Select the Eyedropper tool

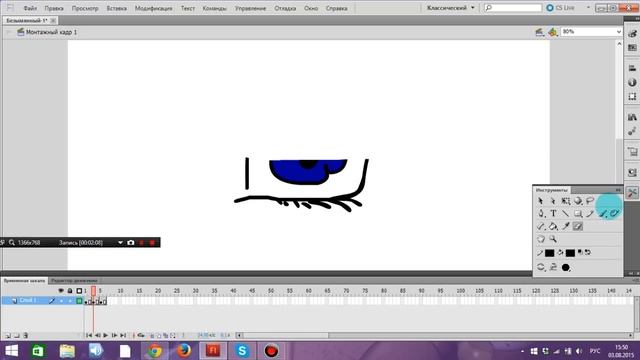click(566, 226)
